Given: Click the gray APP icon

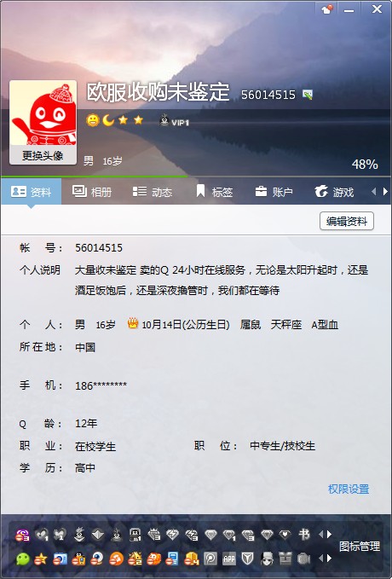Looking at the screenshot, I should [x=229, y=559].
